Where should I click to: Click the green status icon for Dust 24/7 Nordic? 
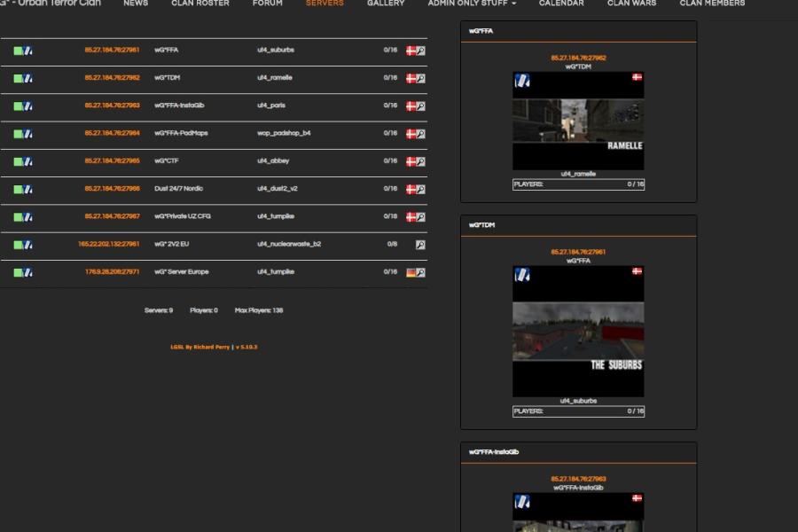coord(18,190)
